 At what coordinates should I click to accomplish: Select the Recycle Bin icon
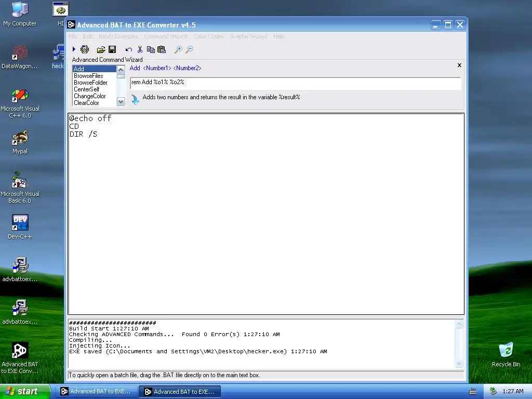506,354
